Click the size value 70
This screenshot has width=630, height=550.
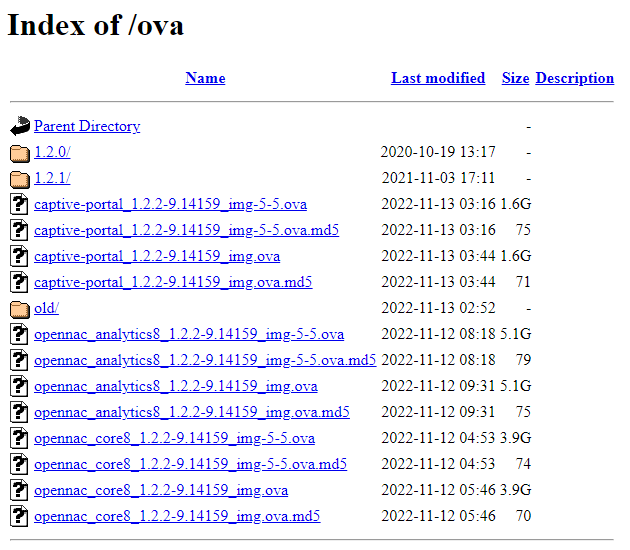[523, 516]
